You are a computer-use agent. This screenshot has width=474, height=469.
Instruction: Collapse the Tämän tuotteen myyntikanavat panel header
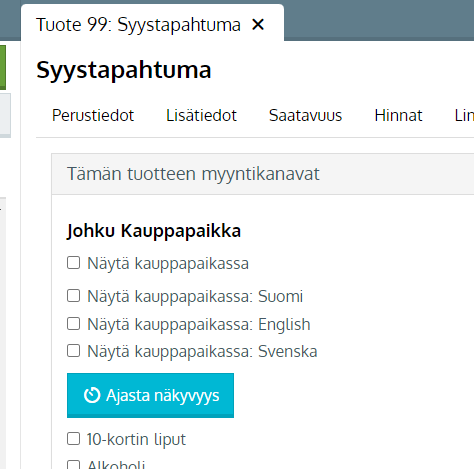tap(263, 174)
